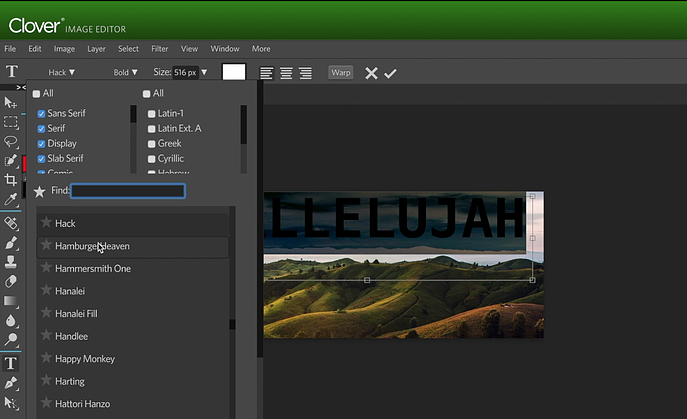Select the Lasso tool

tap(11, 141)
